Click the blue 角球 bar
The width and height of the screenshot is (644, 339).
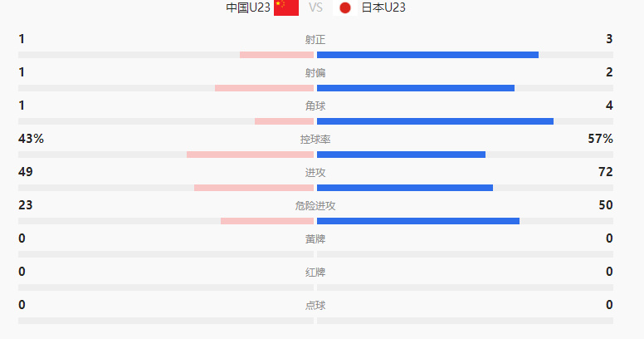point(436,121)
